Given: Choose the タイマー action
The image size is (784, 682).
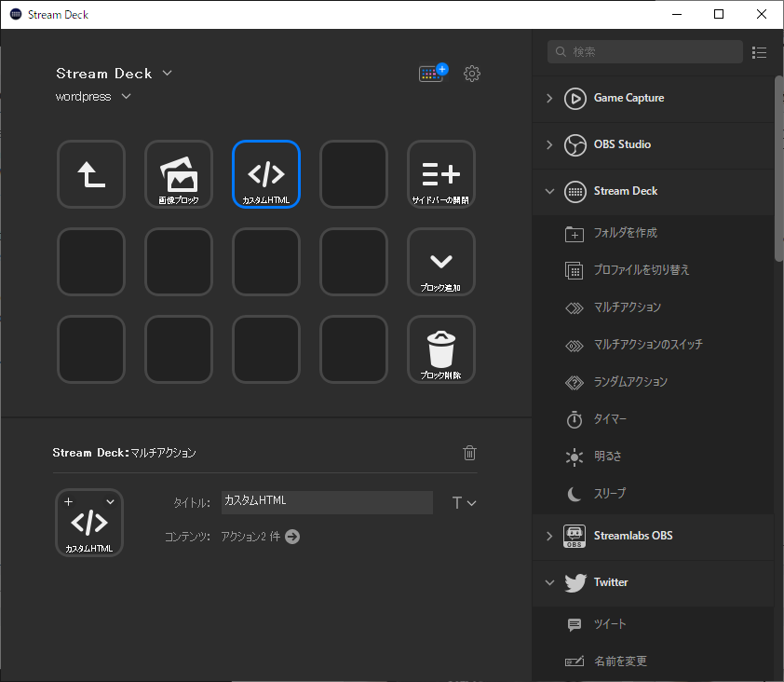Looking at the screenshot, I should 653,419.
